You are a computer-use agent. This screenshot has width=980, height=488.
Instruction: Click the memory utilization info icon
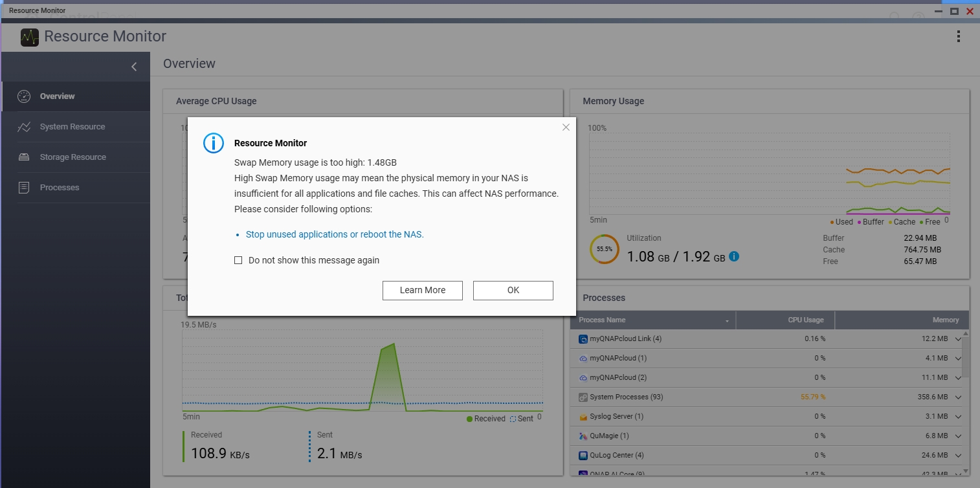(x=734, y=256)
